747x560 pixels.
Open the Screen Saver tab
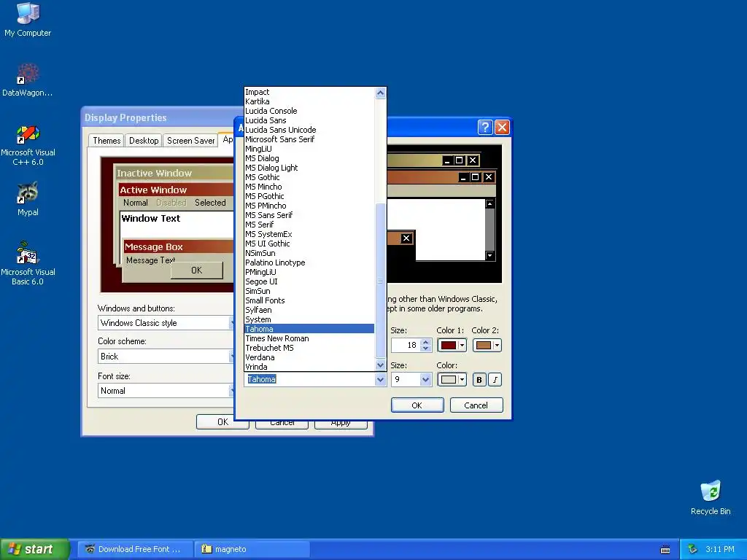[190, 141]
